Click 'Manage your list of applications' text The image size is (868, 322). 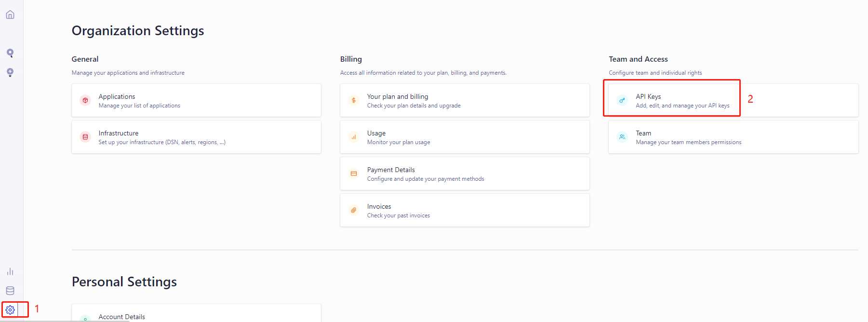pyautogui.click(x=139, y=106)
